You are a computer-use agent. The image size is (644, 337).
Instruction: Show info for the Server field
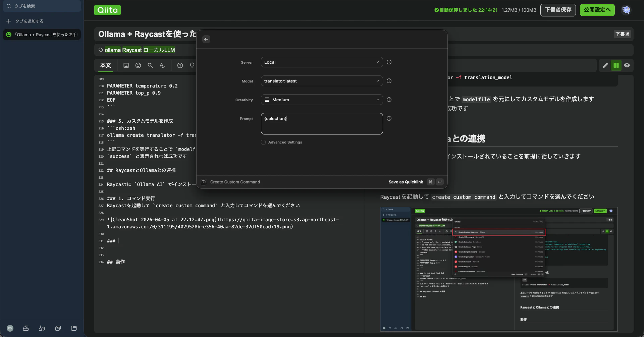tap(389, 62)
